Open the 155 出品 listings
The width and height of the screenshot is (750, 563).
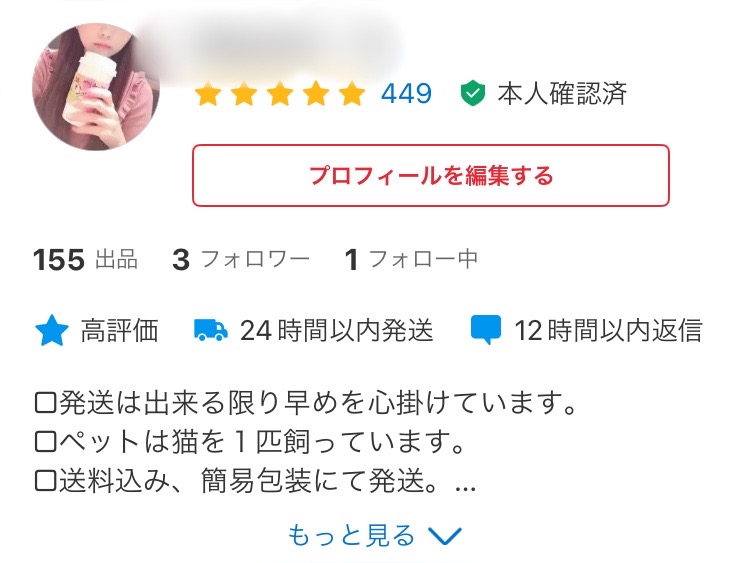(x=86, y=259)
